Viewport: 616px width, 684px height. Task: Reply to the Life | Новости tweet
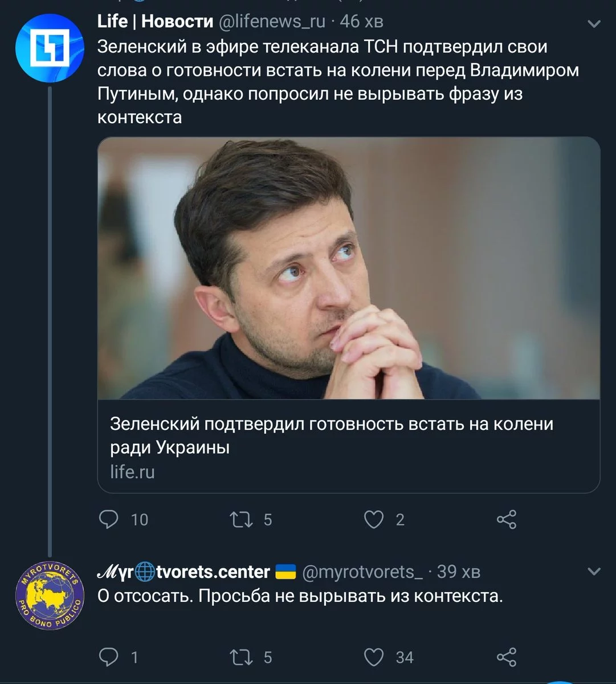click(x=108, y=519)
